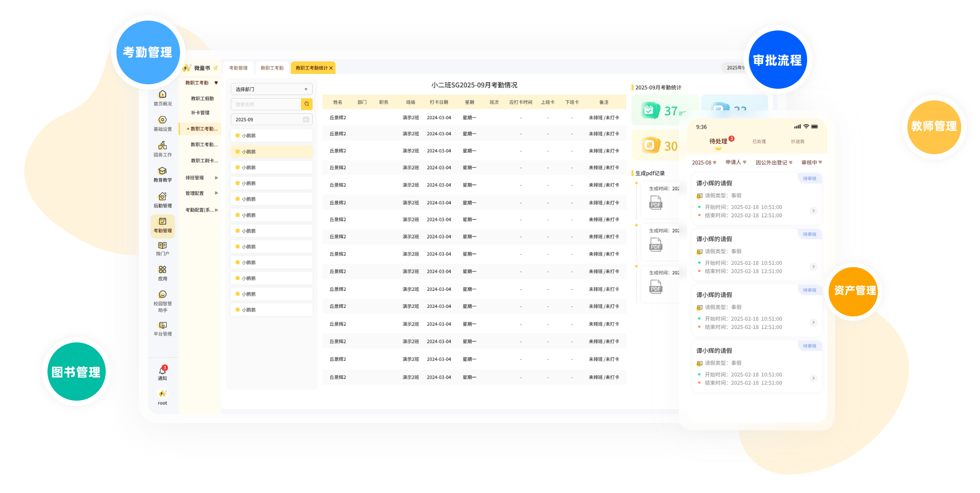Open the 选择部门 department dropdown

pyautogui.click(x=271, y=89)
